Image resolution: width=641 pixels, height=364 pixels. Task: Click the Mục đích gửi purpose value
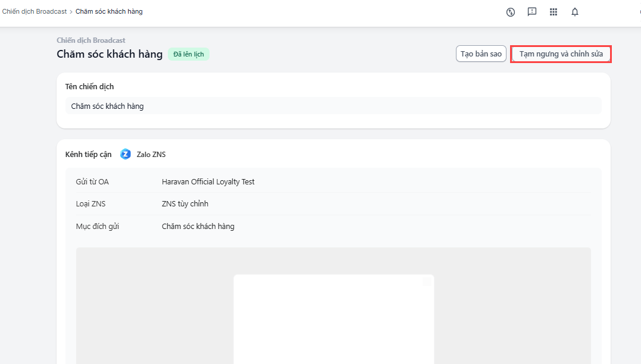[x=198, y=227]
